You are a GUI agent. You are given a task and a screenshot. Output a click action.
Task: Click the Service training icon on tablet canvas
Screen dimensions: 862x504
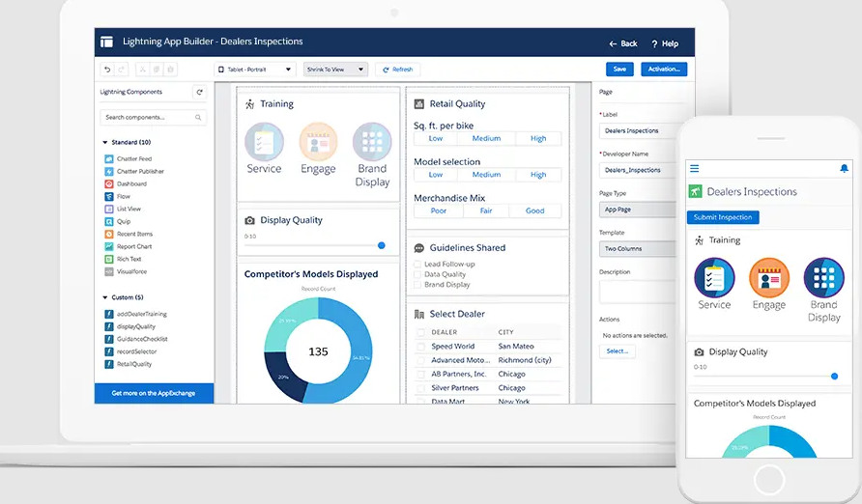point(265,142)
